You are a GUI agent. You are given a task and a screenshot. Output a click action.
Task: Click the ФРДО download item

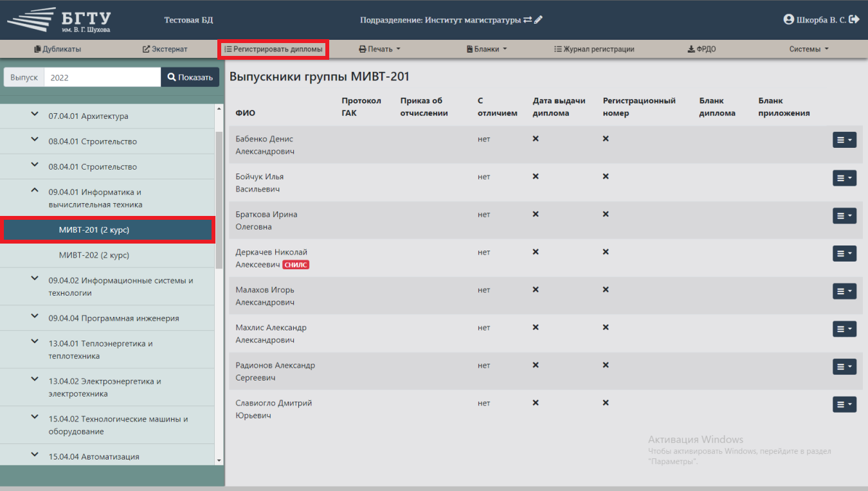701,49
